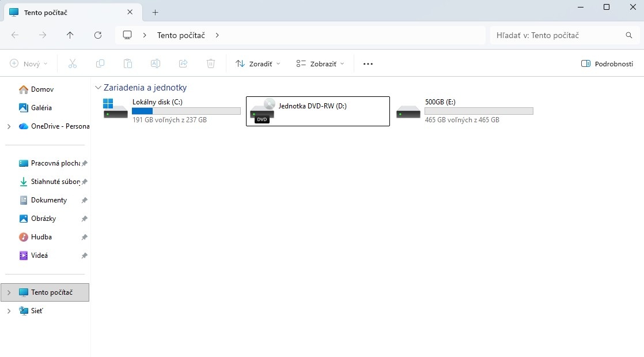Expand OneDrive - Personal in sidebar
Viewport: 644px width, 357px height.
coord(9,126)
